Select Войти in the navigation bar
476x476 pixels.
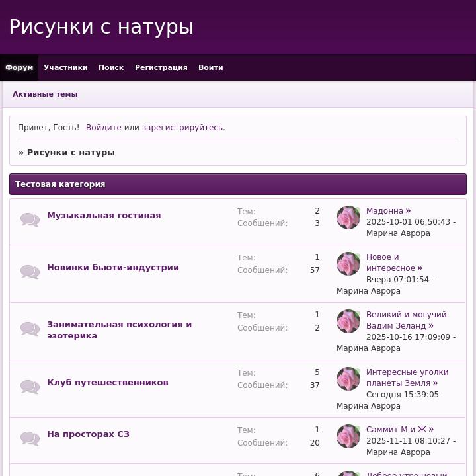point(210,67)
